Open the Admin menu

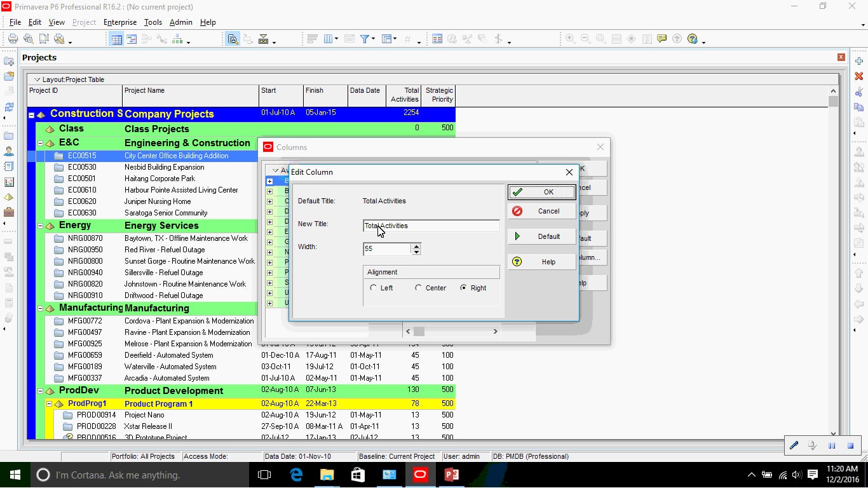coord(180,22)
